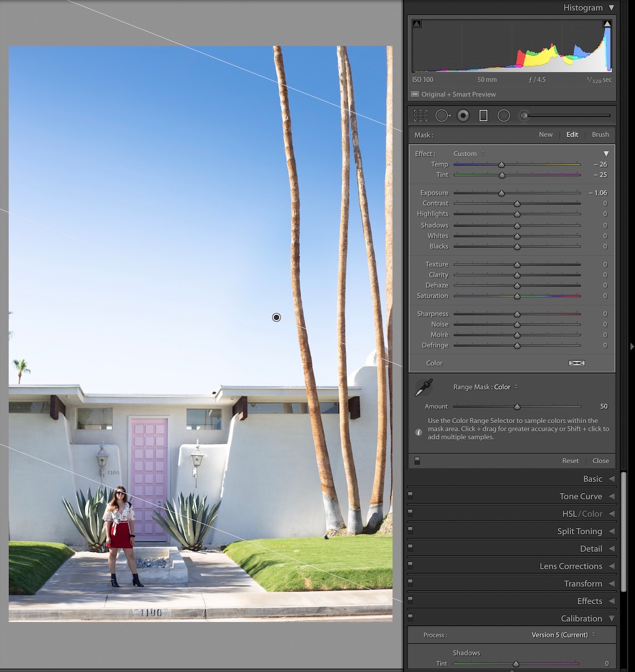This screenshot has height=672, width=635.
Task: Select the Graduated Filter tool
Action: 483,115
